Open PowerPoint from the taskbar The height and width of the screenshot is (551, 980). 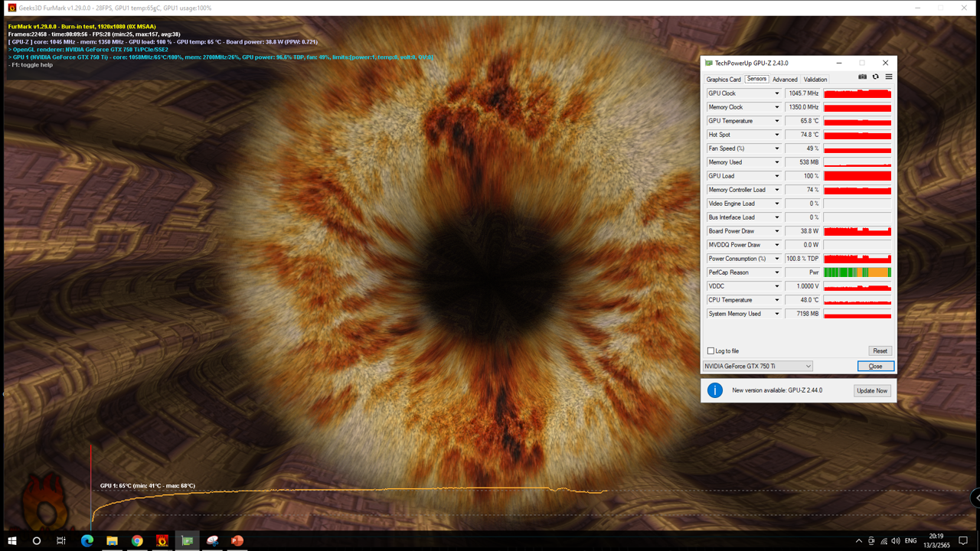237,541
